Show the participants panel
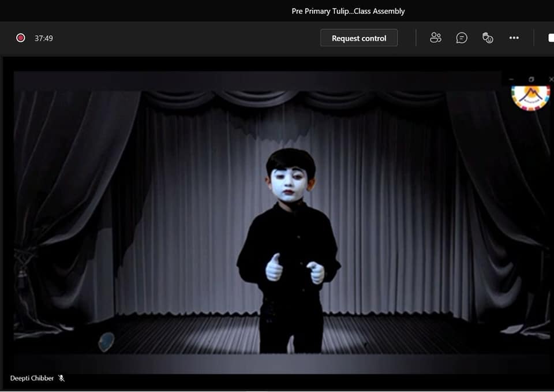Screen dimensions: 554x392 pyautogui.click(x=435, y=38)
